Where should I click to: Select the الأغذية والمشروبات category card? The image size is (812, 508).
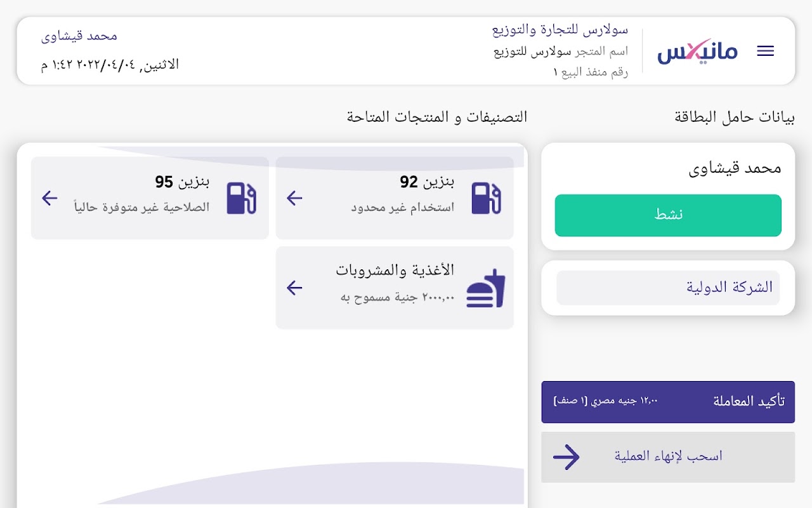coord(394,288)
